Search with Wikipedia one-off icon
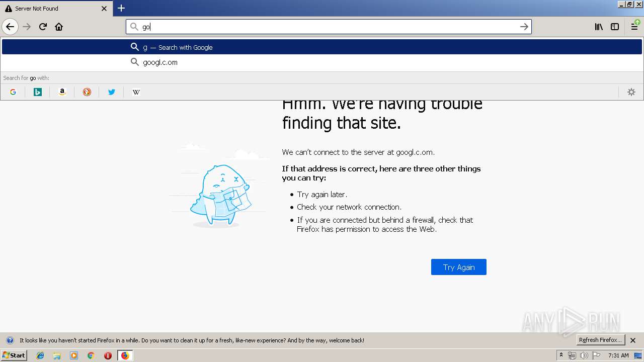This screenshot has height=362, width=644. [x=136, y=92]
